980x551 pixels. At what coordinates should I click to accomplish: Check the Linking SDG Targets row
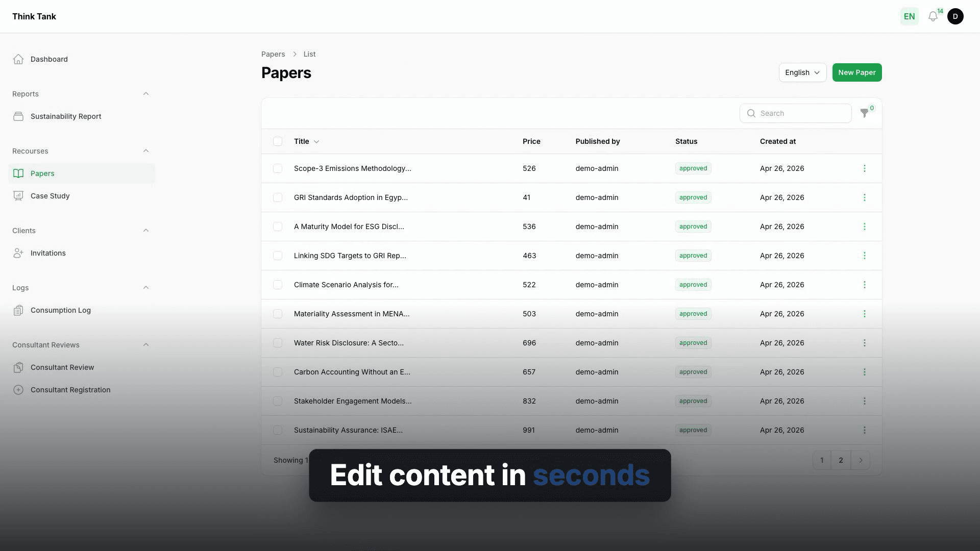tap(278, 256)
